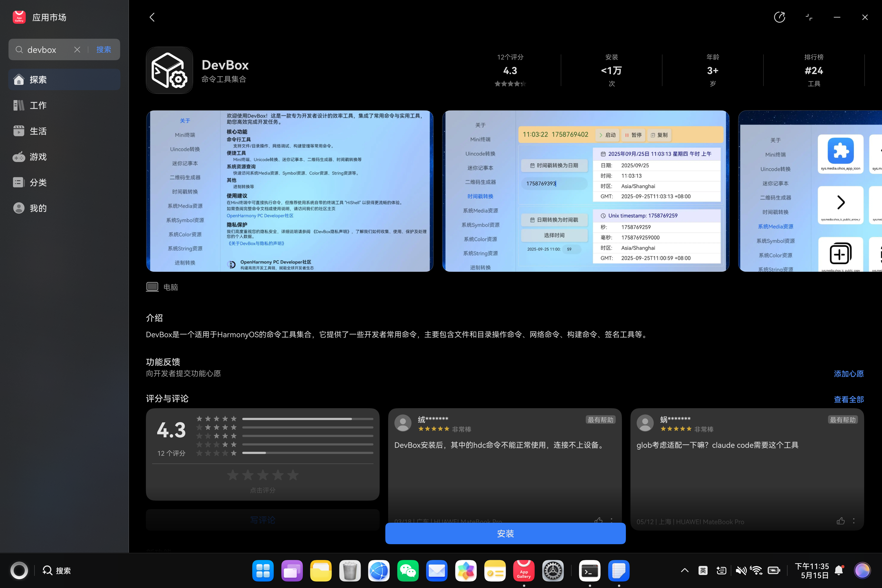The image size is (882, 588).
Task: Click the small-window icon in the title bar
Action: [x=809, y=17]
